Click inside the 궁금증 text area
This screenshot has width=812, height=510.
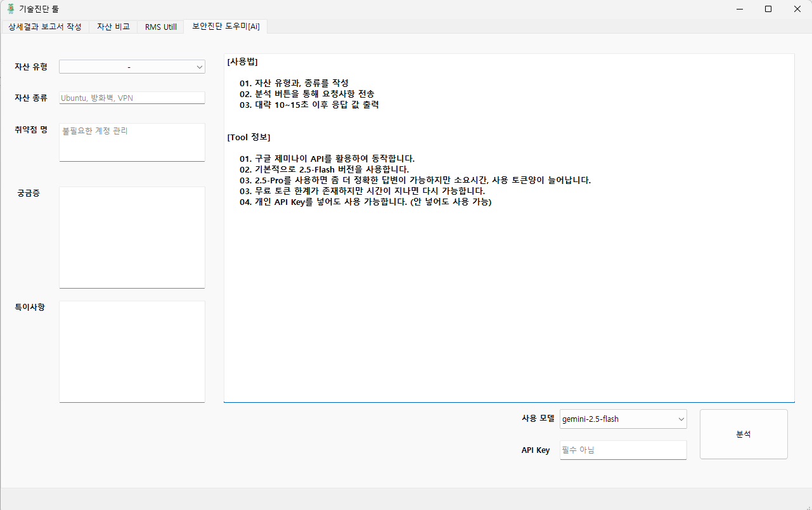coord(132,237)
